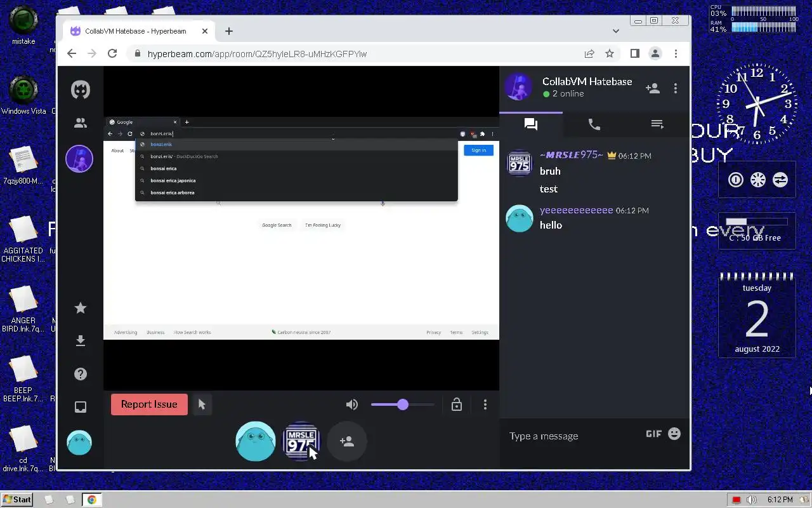This screenshot has width=812, height=508.
Task: Click Google Search button in stream
Action: (277, 225)
